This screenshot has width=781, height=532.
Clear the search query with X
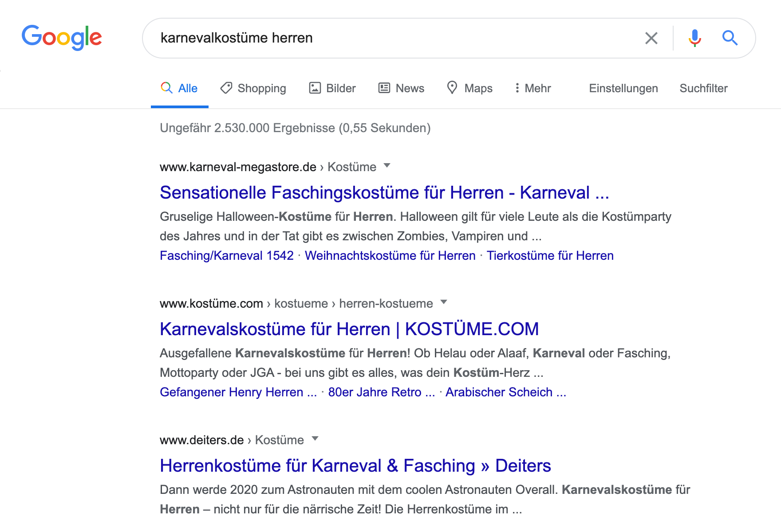(651, 38)
